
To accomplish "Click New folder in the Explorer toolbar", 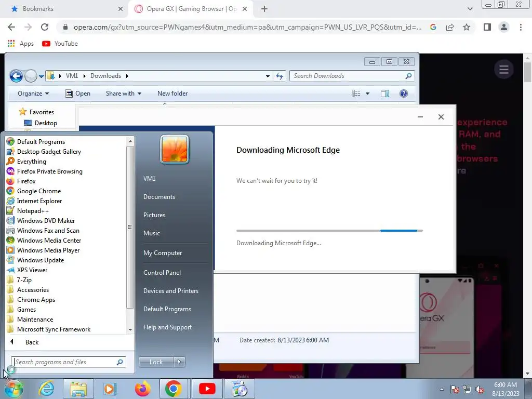I will (x=172, y=94).
